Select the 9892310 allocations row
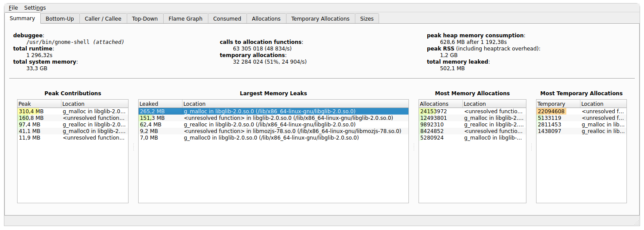644x230 pixels. click(x=472, y=124)
